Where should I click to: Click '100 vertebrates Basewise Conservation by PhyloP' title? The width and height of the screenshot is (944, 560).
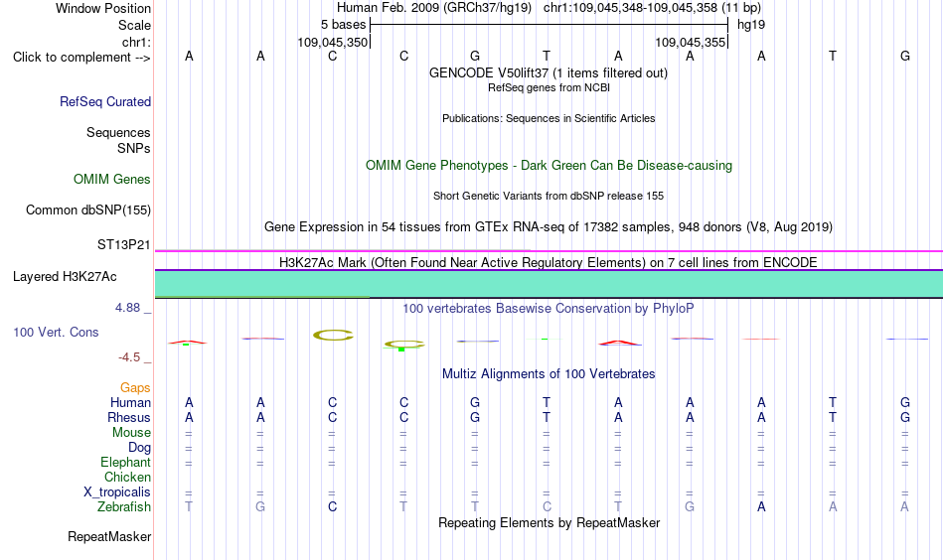(548, 309)
